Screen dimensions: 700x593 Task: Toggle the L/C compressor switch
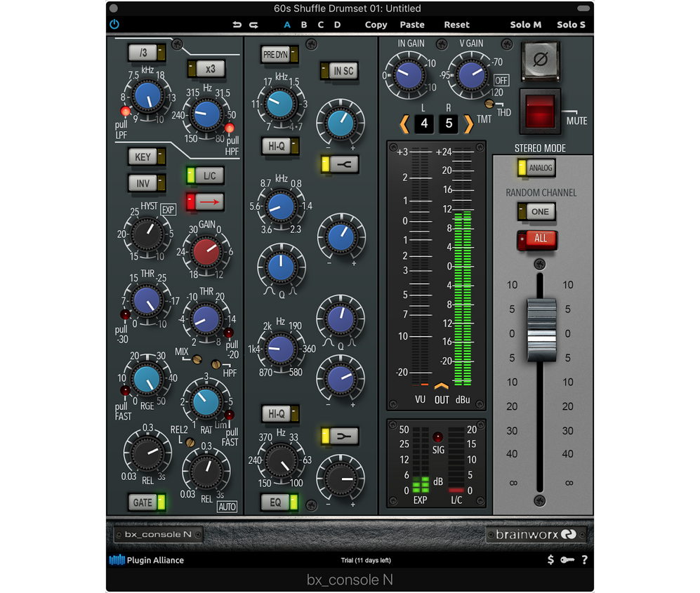(205, 175)
